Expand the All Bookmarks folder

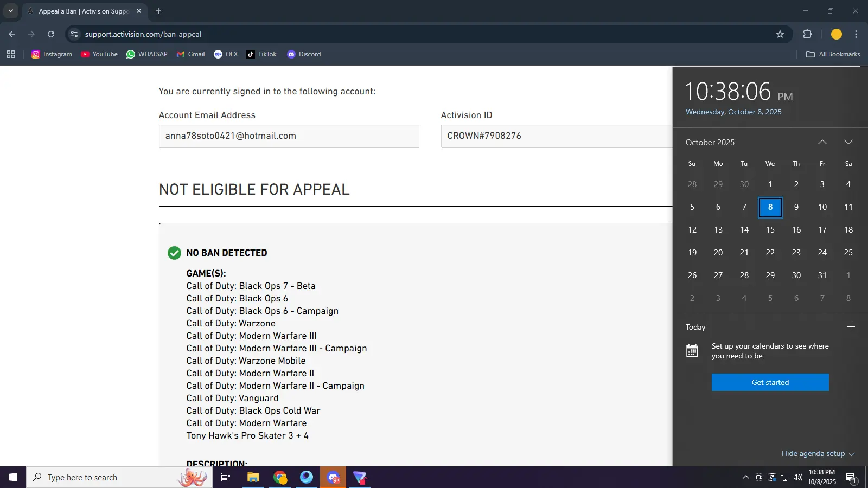(833, 54)
